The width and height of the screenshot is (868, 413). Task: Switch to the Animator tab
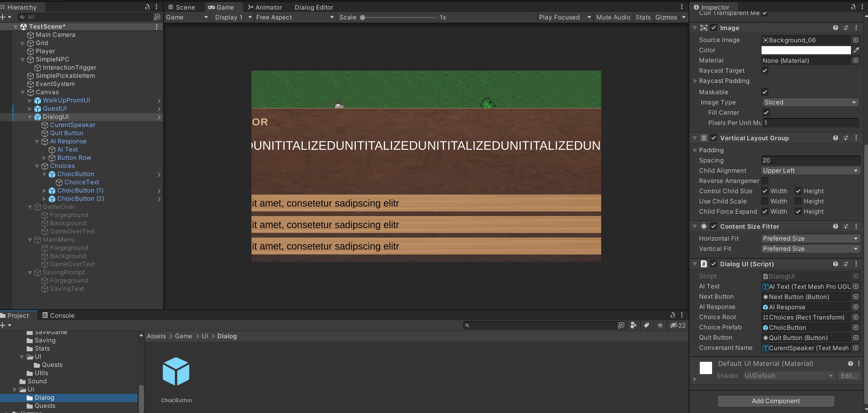(265, 7)
